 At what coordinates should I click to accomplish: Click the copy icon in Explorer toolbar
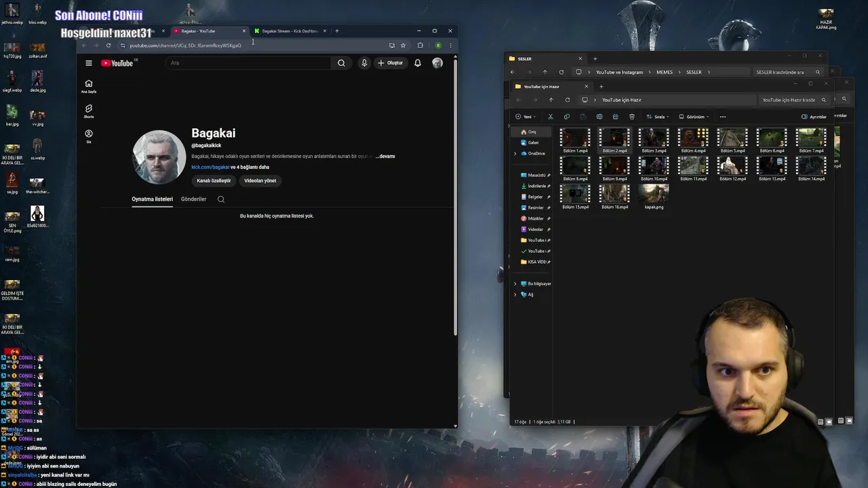click(x=567, y=117)
